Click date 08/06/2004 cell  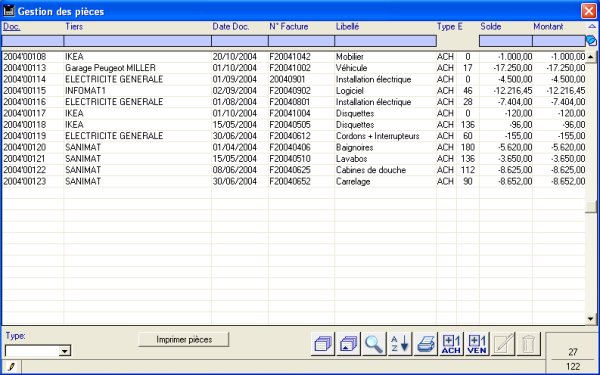(235, 170)
